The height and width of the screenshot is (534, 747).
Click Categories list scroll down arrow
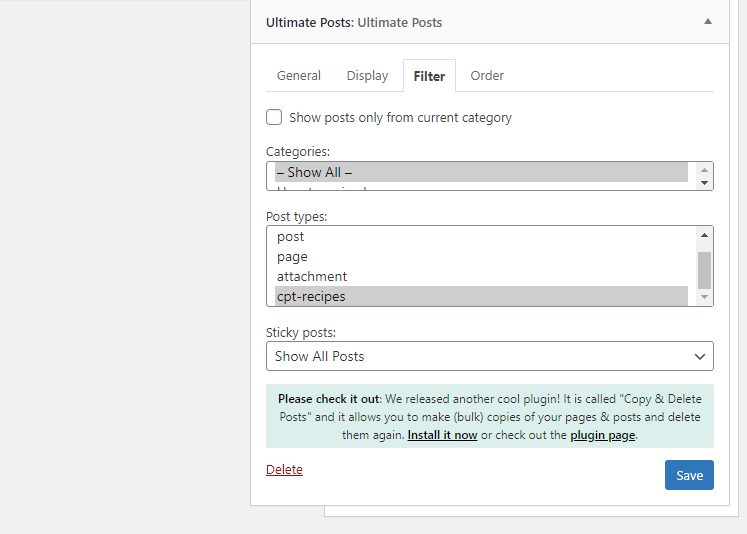705,183
